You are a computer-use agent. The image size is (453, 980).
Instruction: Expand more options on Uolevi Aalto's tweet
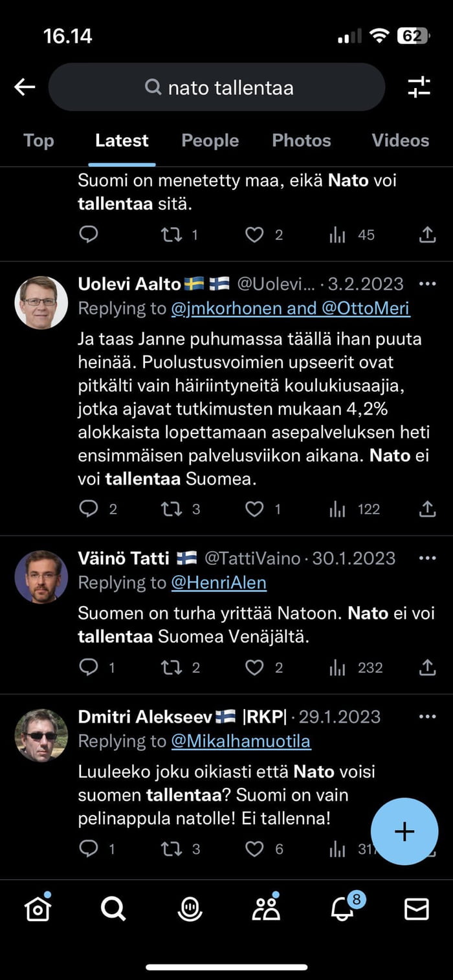[427, 283]
